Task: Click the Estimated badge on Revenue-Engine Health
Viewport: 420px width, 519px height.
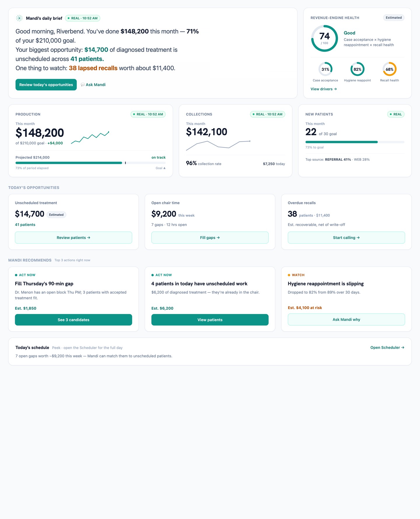Action: (x=393, y=18)
